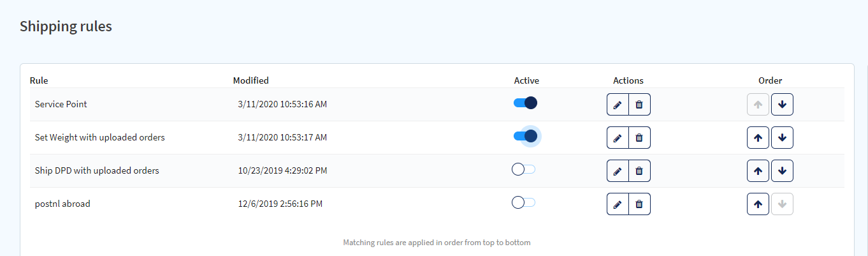Delete the postnl abroad rule
The width and height of the screenshot is (868, 256).
[640, 204]
